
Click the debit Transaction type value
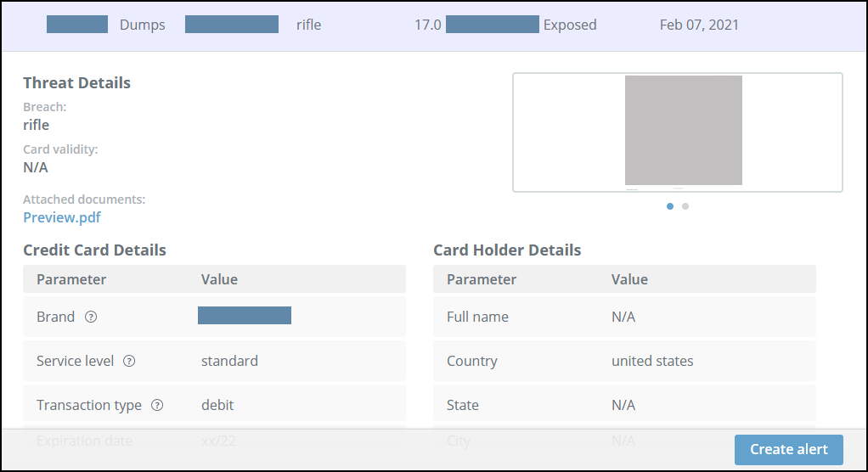tap(217, 405)
